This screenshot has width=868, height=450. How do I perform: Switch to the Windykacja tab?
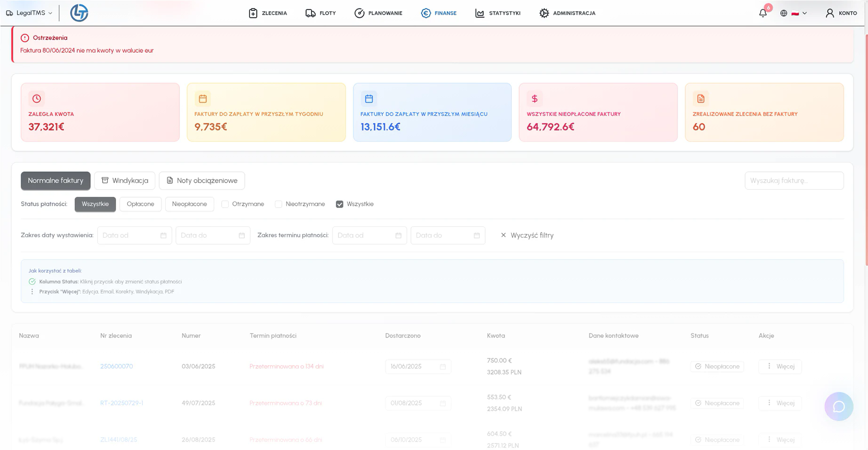click(x=125, y=181)
